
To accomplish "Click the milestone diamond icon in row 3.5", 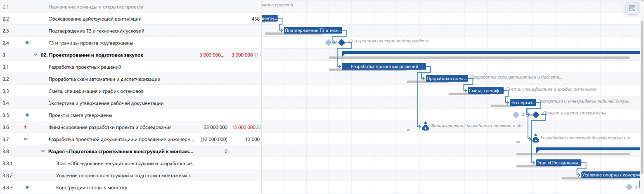I will pos(27,115).
